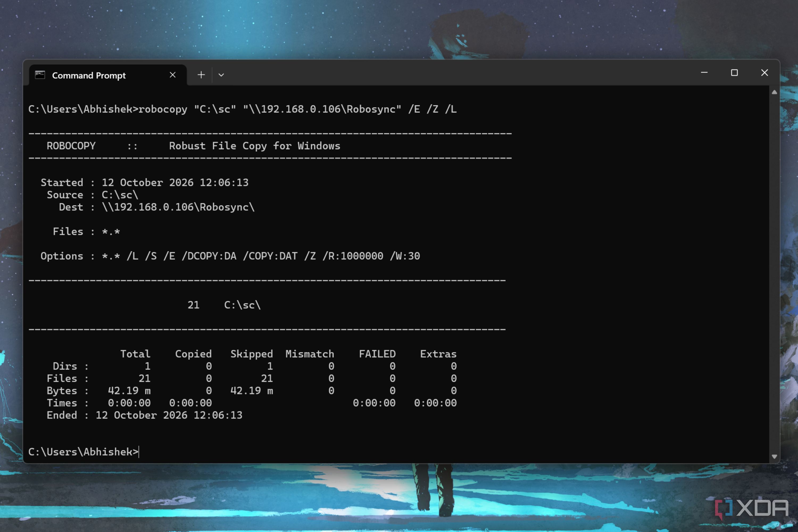Click the scrollbar up arrow
The width and height of the screenshot is (798, 532).
774,92
